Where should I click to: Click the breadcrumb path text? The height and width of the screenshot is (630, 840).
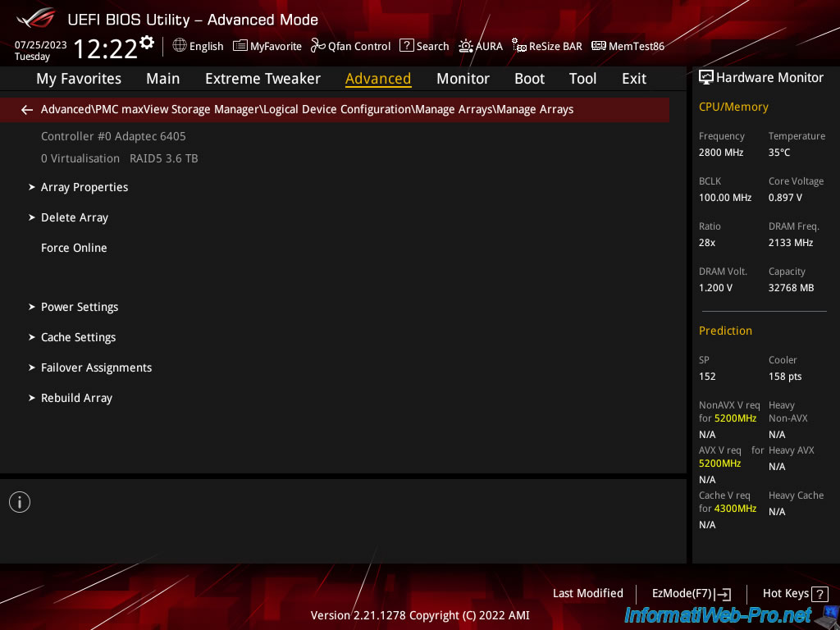click(x=307, y=110)
